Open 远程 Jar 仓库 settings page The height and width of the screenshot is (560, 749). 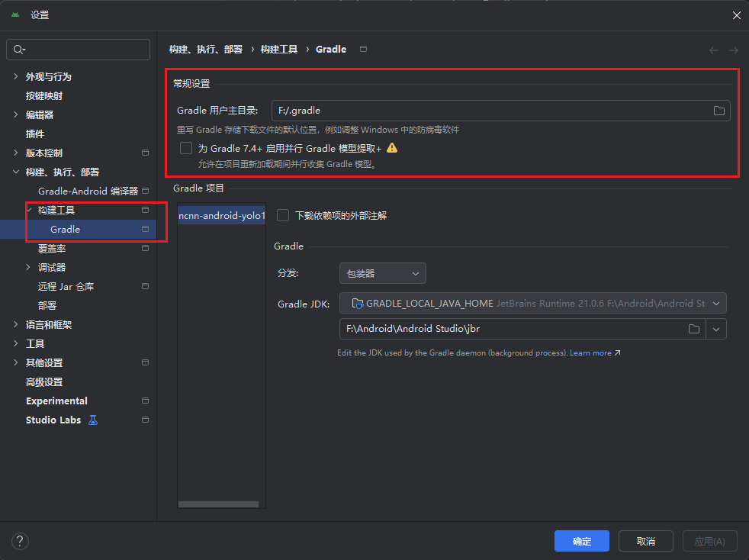click(x=66, y=286)
